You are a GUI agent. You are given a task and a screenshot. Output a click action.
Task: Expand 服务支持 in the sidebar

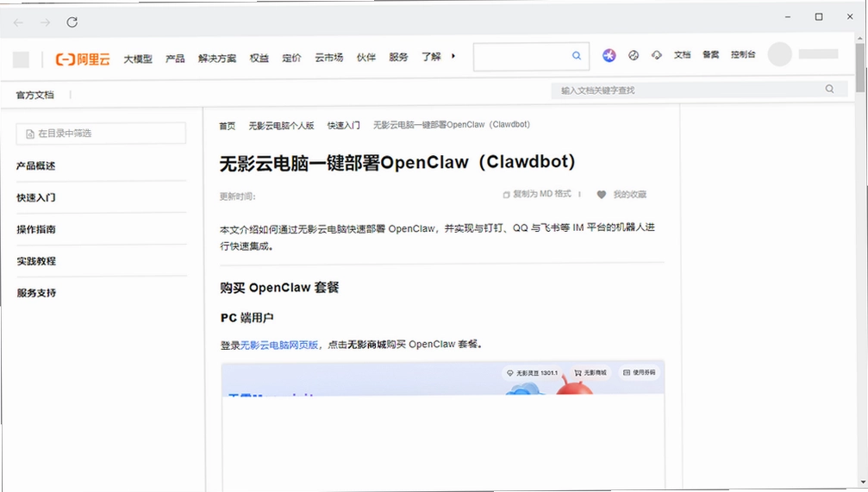[x=36, y=293]
